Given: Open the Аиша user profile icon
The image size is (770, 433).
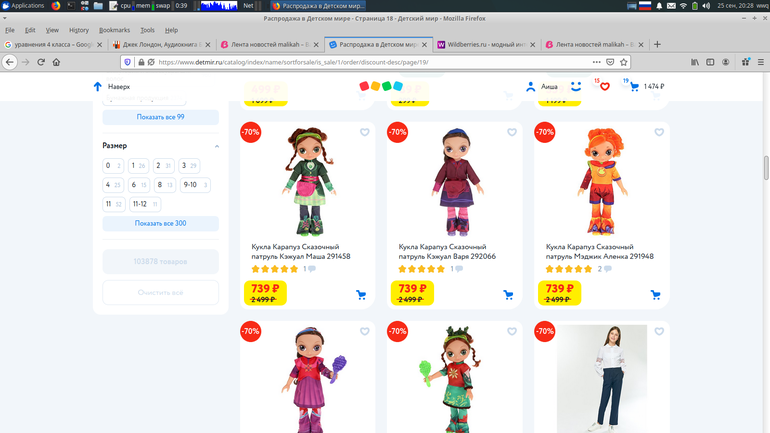Looking at the screenshot, I should pyautogui.click(x=532, y=87).
